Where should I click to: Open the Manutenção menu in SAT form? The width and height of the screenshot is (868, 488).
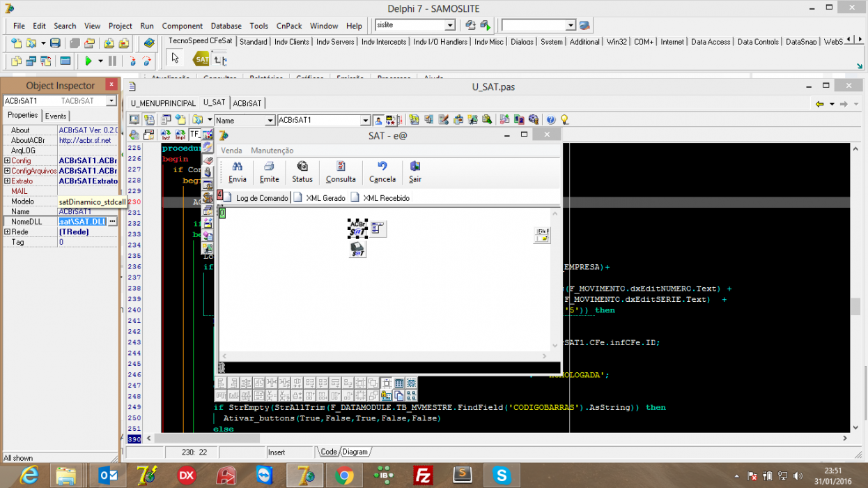point(272,151)
